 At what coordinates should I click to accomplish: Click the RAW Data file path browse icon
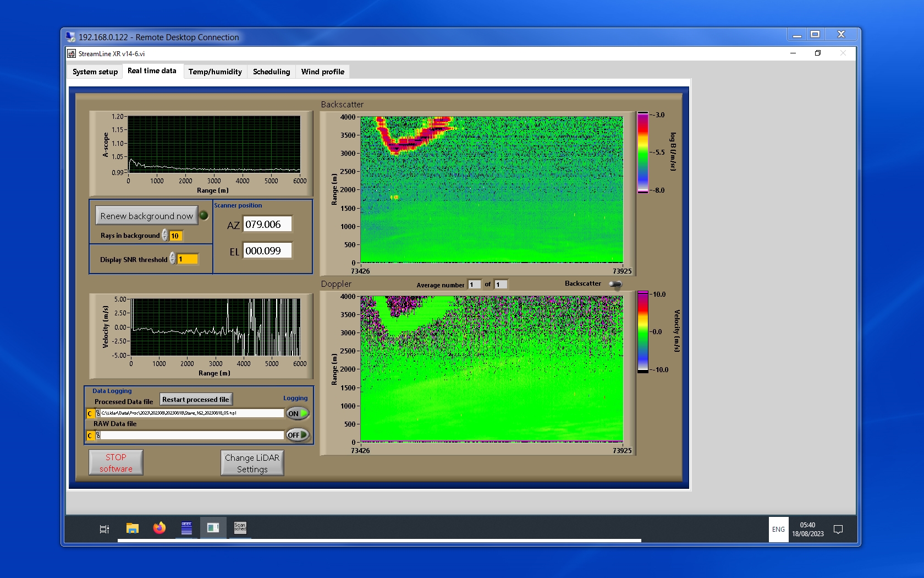pyautogui.click(x=98, y=435)
